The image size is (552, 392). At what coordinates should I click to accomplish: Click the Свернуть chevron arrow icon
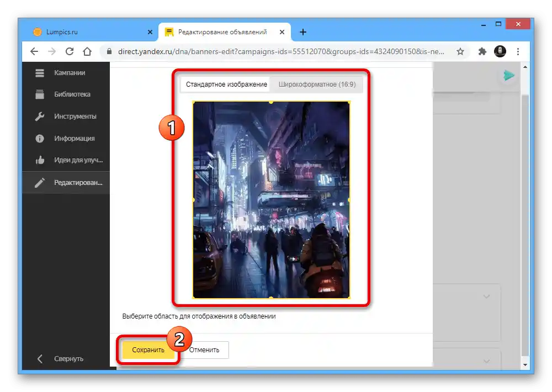40,359
